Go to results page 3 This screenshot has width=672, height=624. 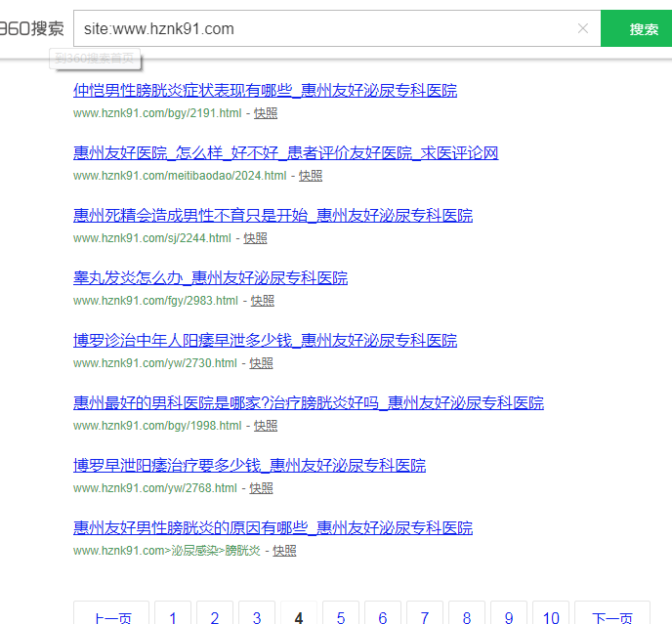tap(257, 613)
